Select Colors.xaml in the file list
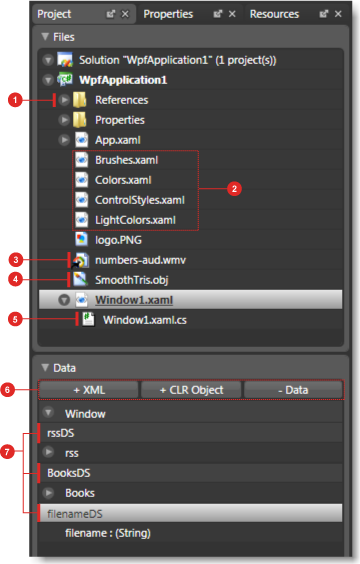The width and height of the screenshot is (360, 564). pos(123,180)
